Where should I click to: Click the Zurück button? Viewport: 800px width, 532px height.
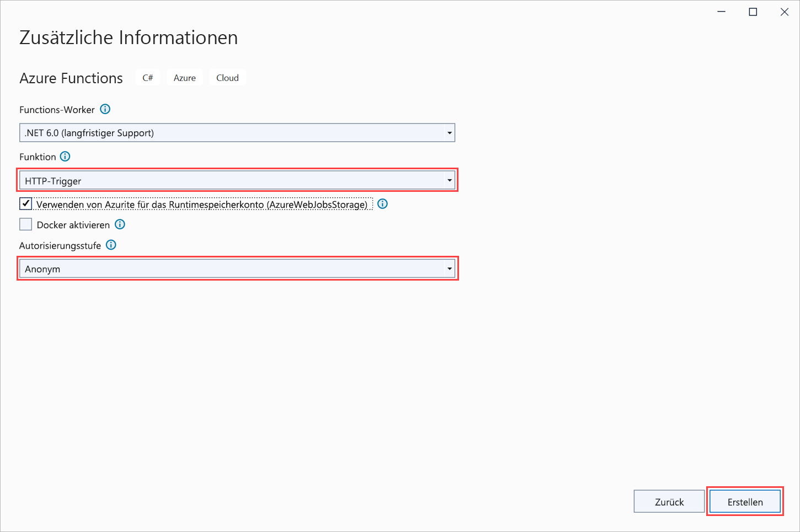click(669, 502)
